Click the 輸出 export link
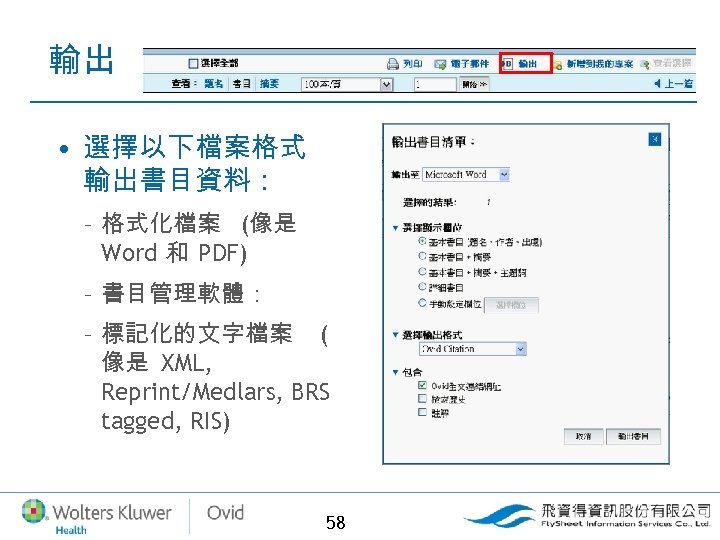This screenshot has width=720, height=540. click(x=528, y=64)
